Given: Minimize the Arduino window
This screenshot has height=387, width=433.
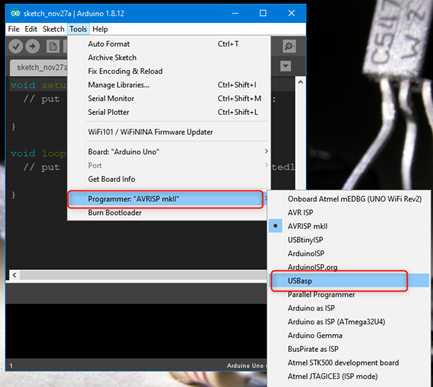Looking at the screenshot, I should pyautogui.click(x=235, y=13).
